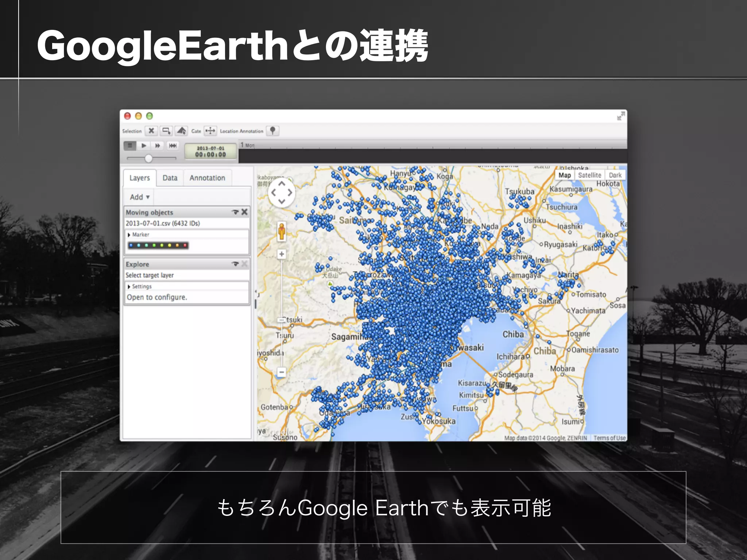Switch map type to Map

[565, 175]
